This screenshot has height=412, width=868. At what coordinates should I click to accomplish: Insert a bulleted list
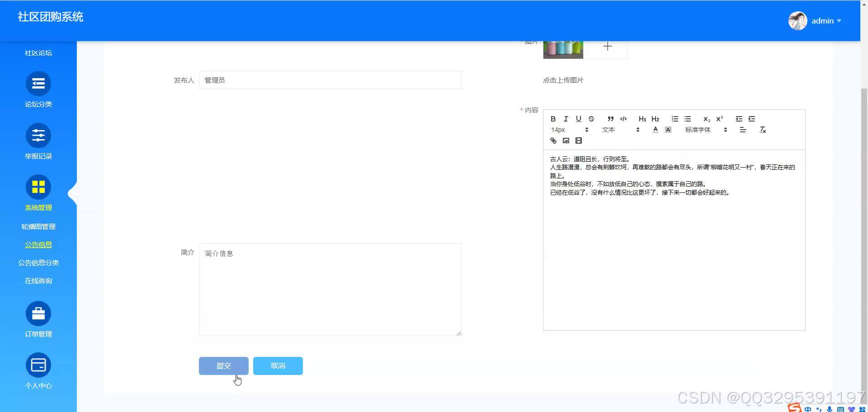tap(688, 119)
